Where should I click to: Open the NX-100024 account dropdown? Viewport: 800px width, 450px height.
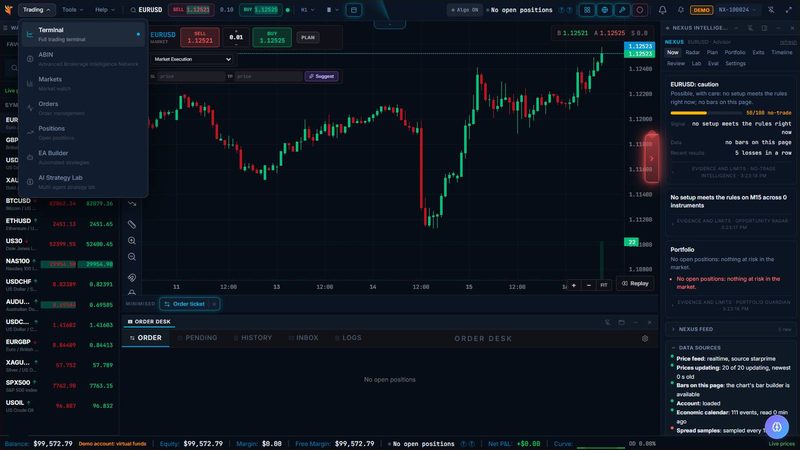[737, 10]
